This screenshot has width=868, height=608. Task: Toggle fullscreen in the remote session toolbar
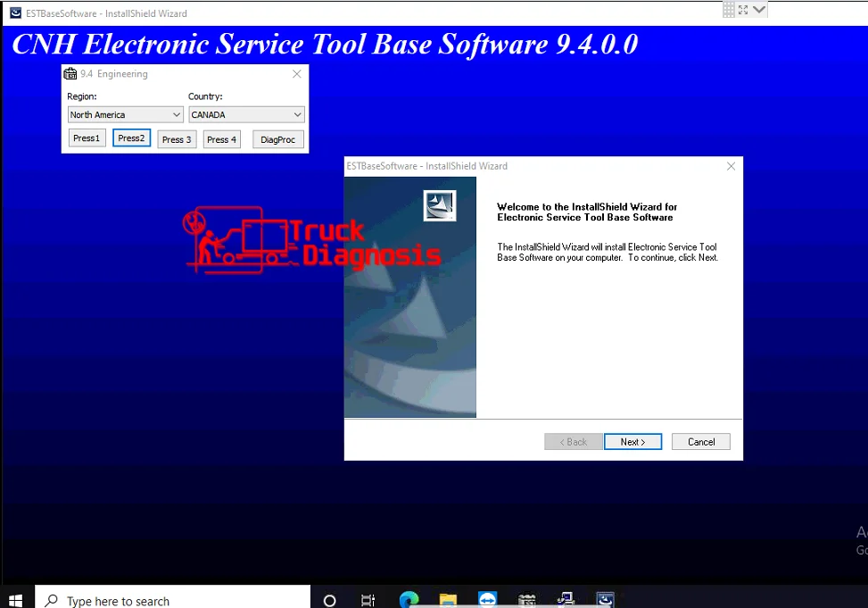tap(743, 10)
